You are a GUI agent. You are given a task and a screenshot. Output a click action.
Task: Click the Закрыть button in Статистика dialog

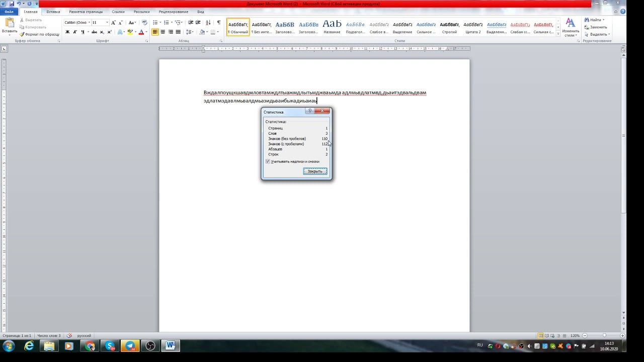(x=315, y=171)
